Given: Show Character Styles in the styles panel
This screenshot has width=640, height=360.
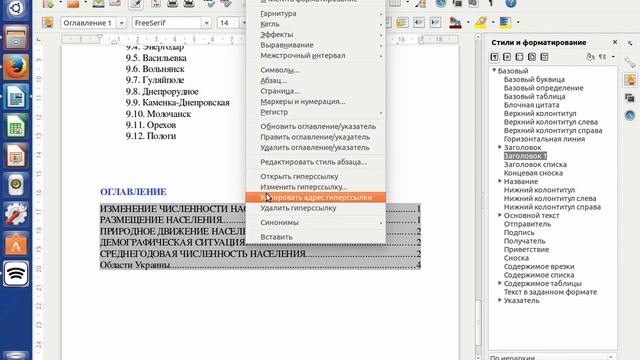Looking at the screenshot, I should click(x=507, y=57).
